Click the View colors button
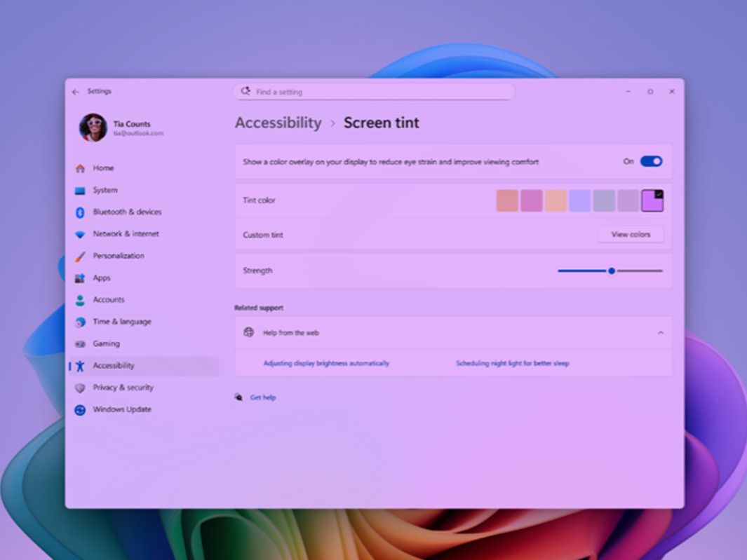Screen dimensions: 747x560 pos(631,234)
